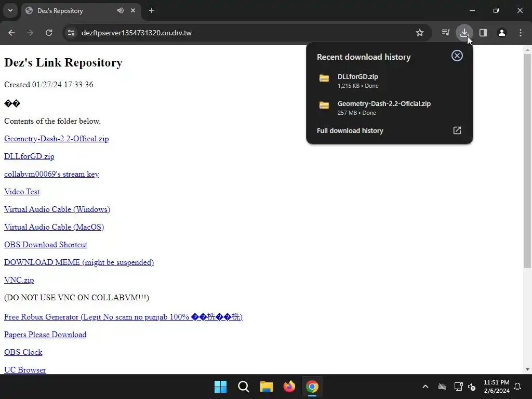Viewport: 532px width, 399px height.
Task: Click the external-link icon for full download history
Action: click(x=457, y=130)
